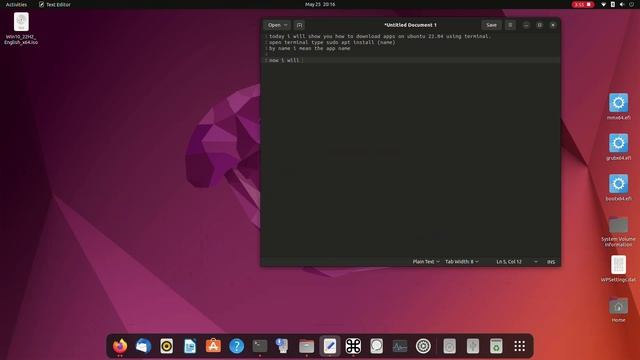Open the command-key symbol app in dock
Screen dimensions: 640x360
[x=353, y=346]
